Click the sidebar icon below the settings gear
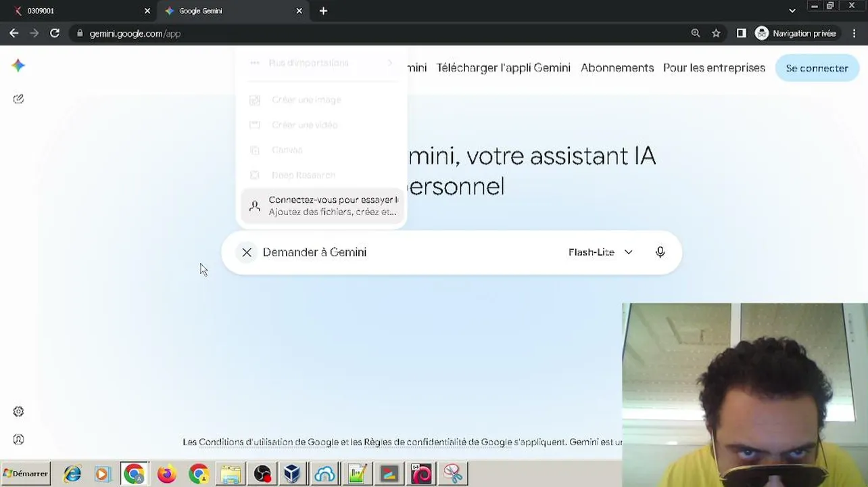This screenshot has height=487, width=868. point(18,439)
